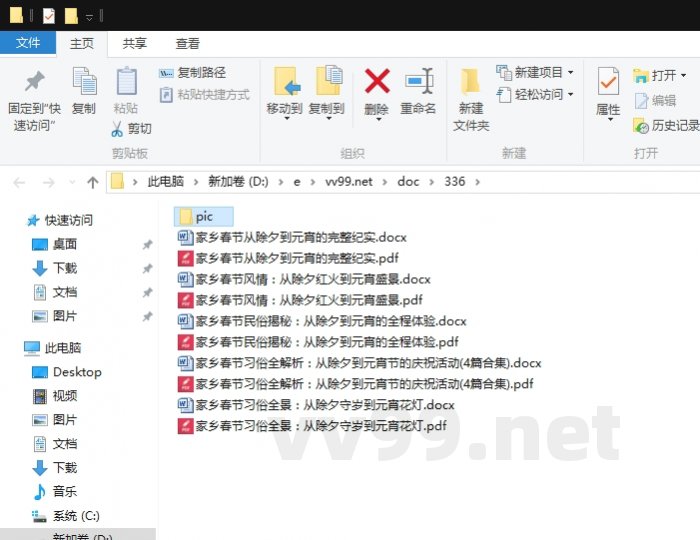Select 家乡春节习俗全景 元宵花灯.pdf file
Image resolution: width=700 pixels, height=540 pixels.
tap(312, 426)
